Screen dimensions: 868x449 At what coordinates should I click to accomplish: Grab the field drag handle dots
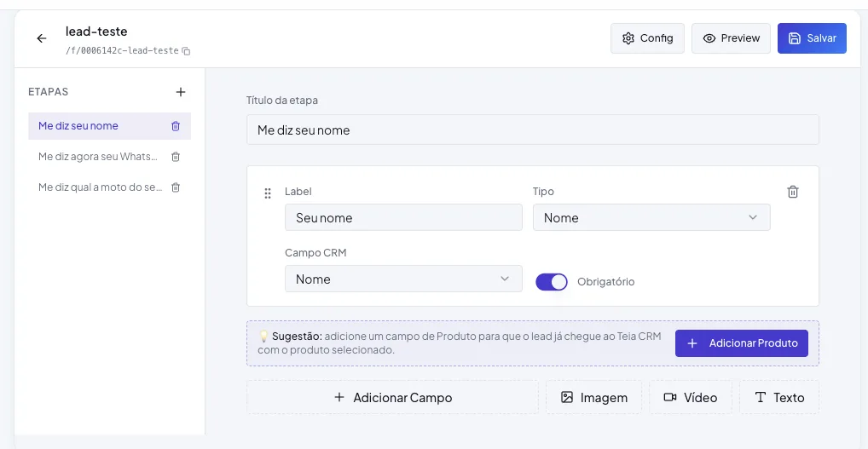[x=268, y=193]
